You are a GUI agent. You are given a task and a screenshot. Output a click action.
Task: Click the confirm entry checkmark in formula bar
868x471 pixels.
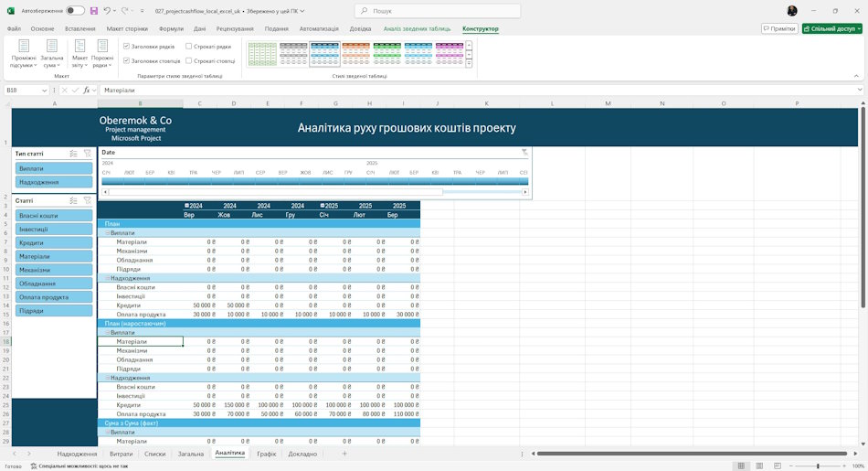tap(75, 90)
